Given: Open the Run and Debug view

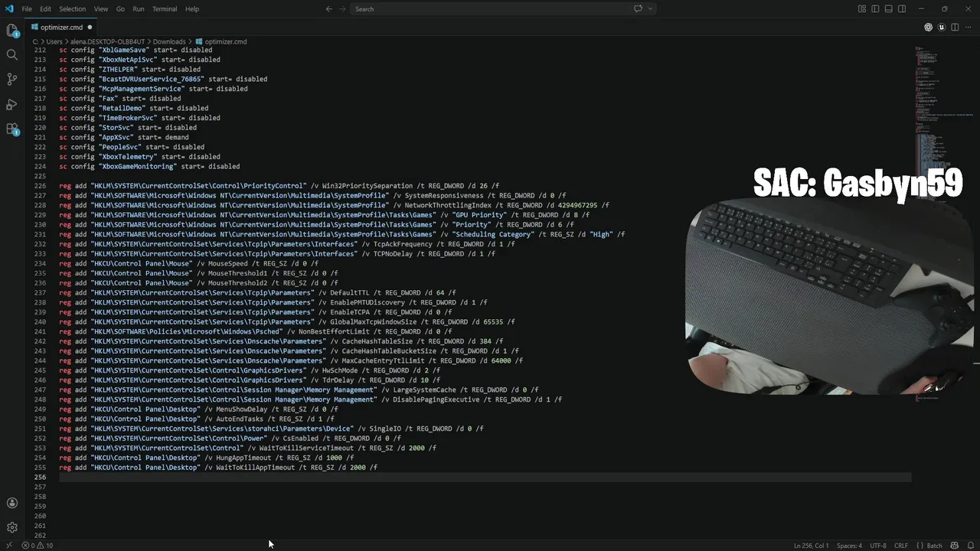Looking at the screenshot, I should coord(12,104).
